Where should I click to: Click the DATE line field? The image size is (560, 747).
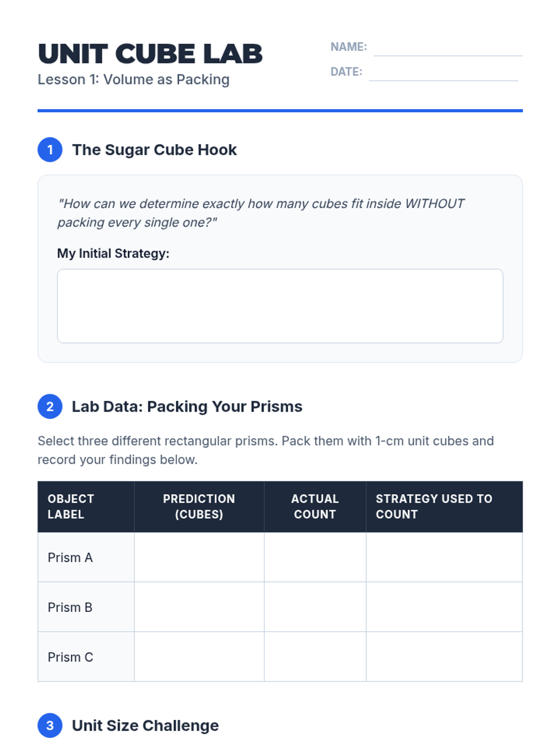443,73
